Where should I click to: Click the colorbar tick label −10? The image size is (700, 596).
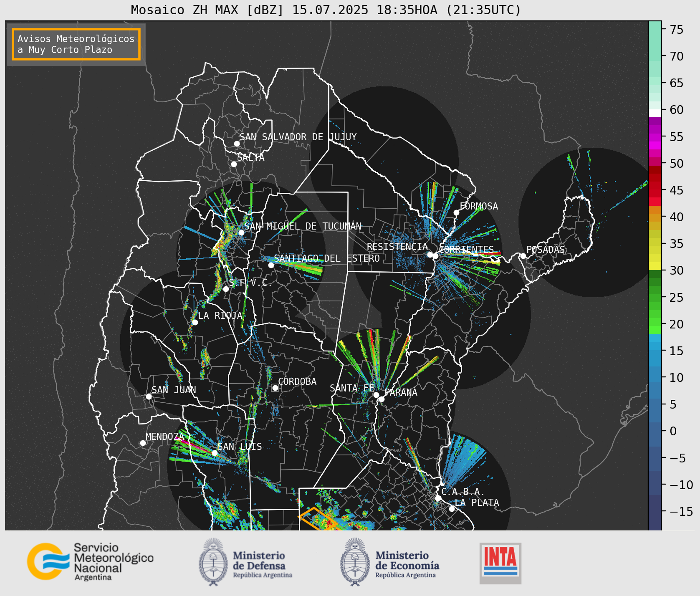[681, 485]
